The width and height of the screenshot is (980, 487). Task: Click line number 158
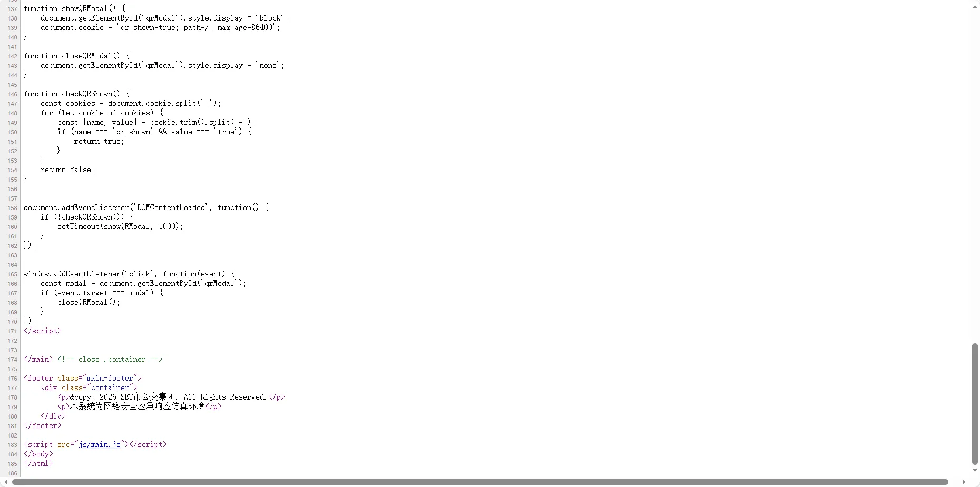[x=13, y=208]
